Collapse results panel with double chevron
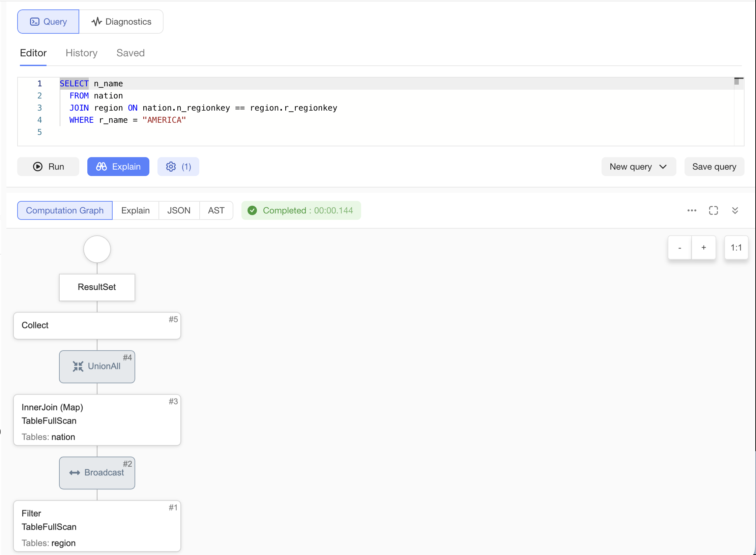This screenshot has width=756, height=555. coord(735,210)
